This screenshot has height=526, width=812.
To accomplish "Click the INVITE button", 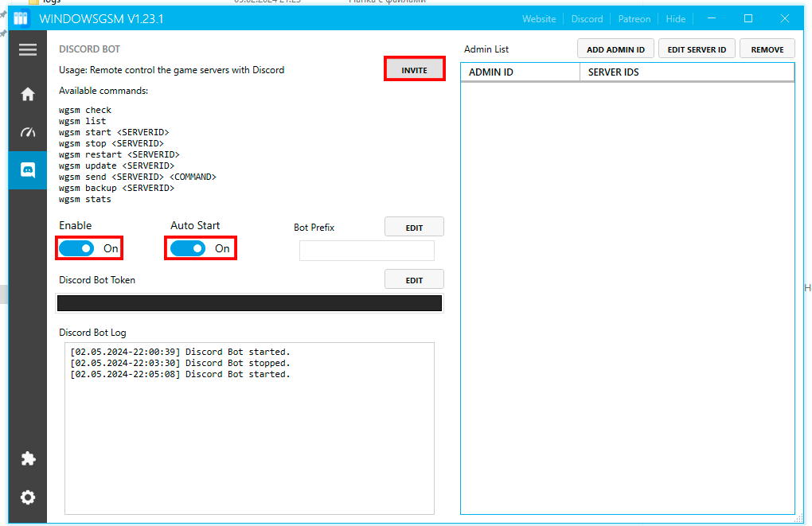I will coord(414,70).
